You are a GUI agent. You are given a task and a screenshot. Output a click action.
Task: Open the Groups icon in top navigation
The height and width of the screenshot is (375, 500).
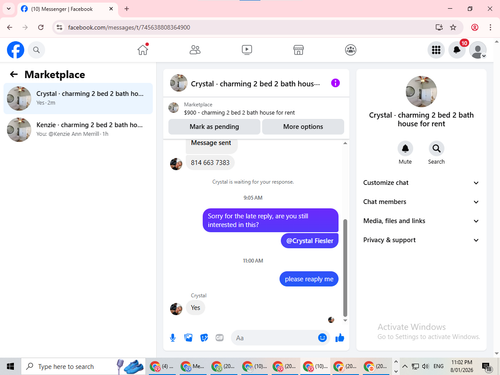coord(350,50)
